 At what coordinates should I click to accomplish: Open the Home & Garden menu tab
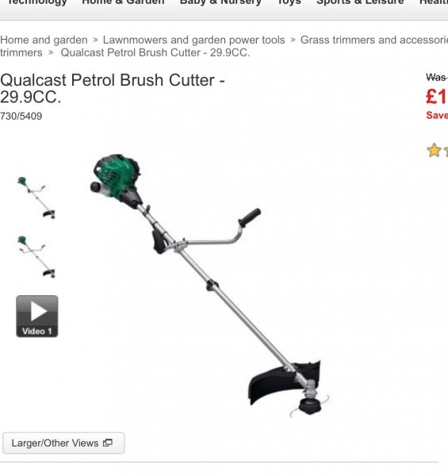point(123,2)
